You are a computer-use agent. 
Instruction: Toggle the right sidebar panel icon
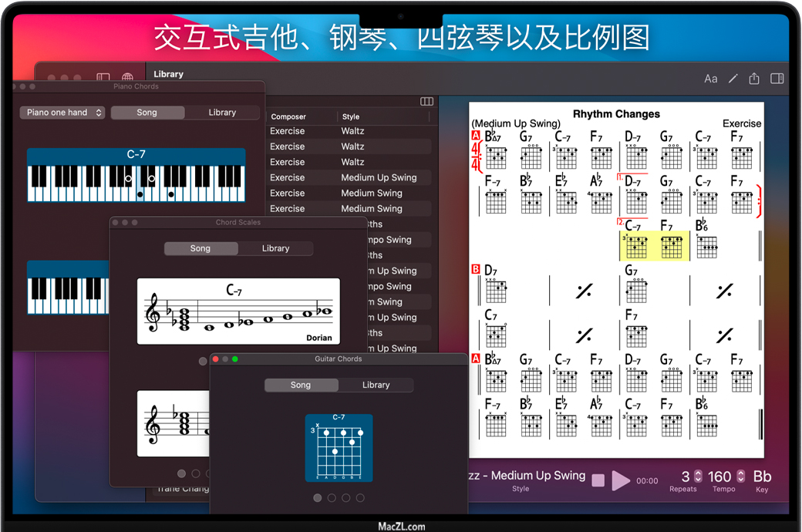click(x=777, y=79)
